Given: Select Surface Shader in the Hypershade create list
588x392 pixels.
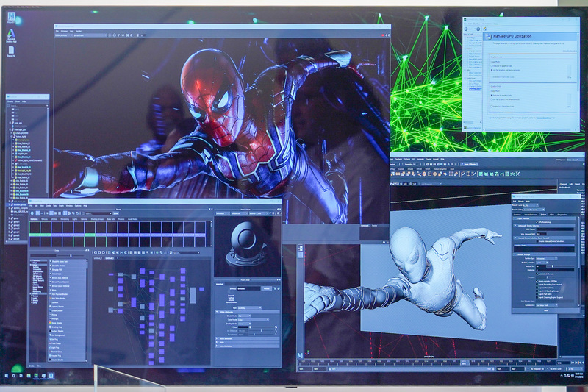Looking at the screenshot, I should click(68, 331).
